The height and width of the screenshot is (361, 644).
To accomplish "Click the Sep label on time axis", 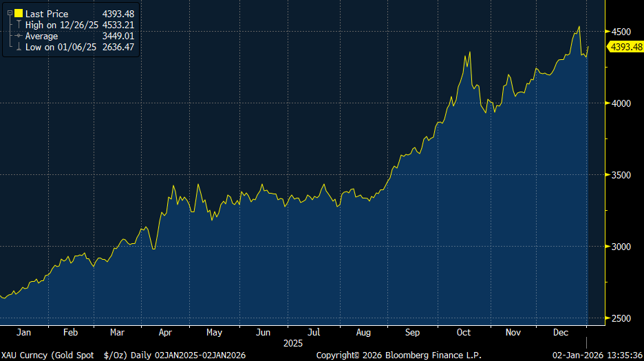I will pos(411,332).
